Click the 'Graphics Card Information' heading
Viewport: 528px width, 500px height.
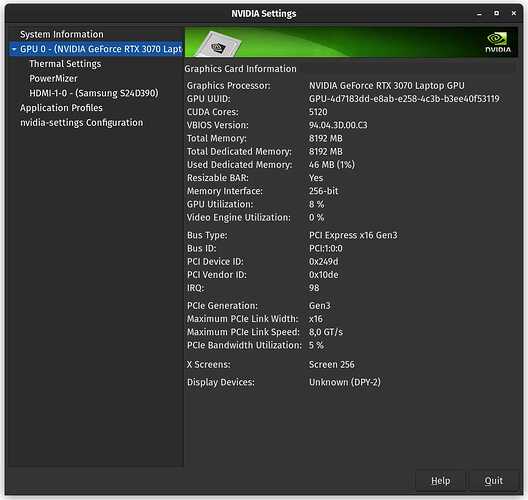click(x=240, y=69)
